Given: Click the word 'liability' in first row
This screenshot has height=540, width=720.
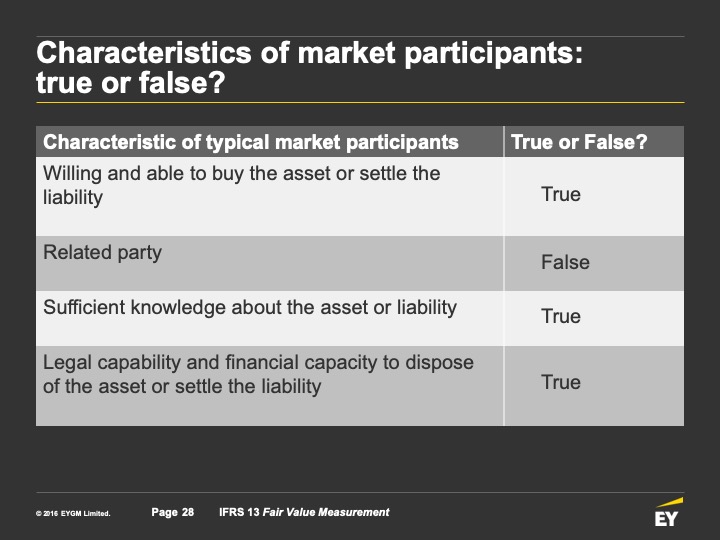Looking at the screenshot, I should (73, 198).
